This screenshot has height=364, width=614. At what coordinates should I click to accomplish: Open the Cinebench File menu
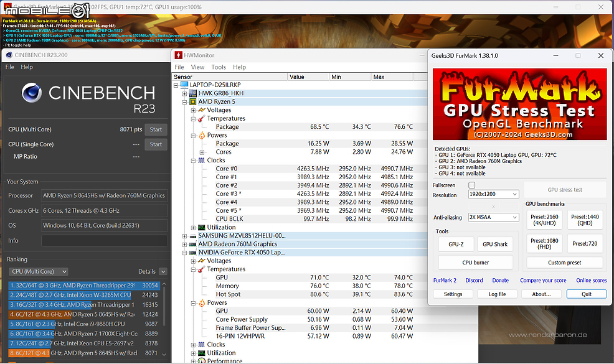[x=10, y=67]
